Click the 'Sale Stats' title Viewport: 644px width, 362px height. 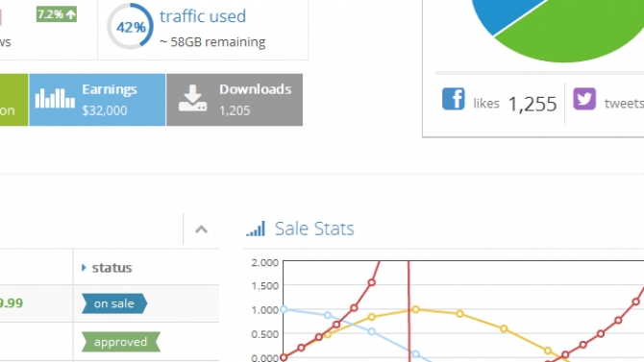[x=314, y=229]
